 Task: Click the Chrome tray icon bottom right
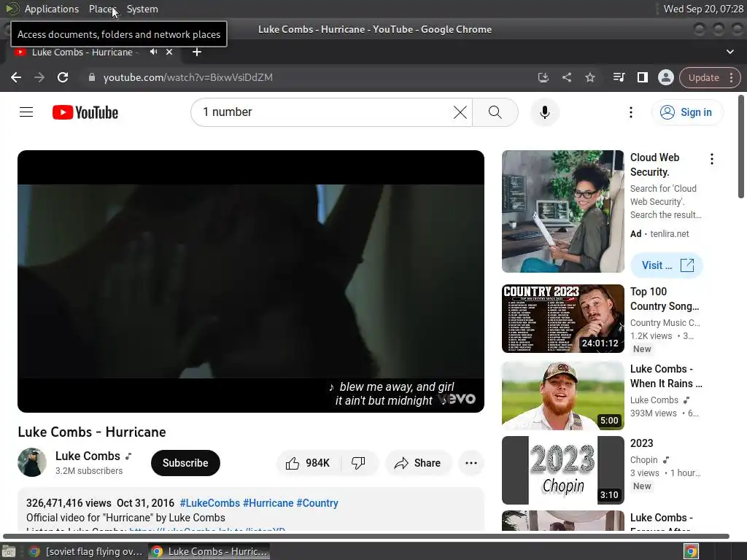692,551
